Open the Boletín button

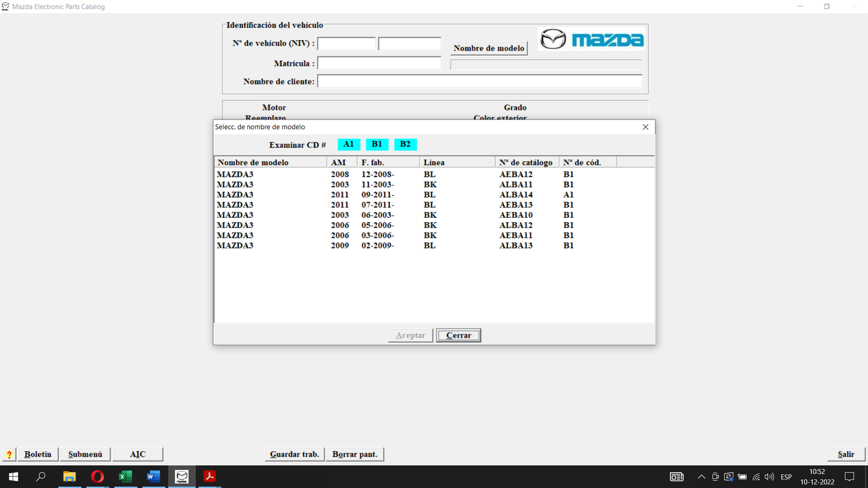[x=38, y=454]
